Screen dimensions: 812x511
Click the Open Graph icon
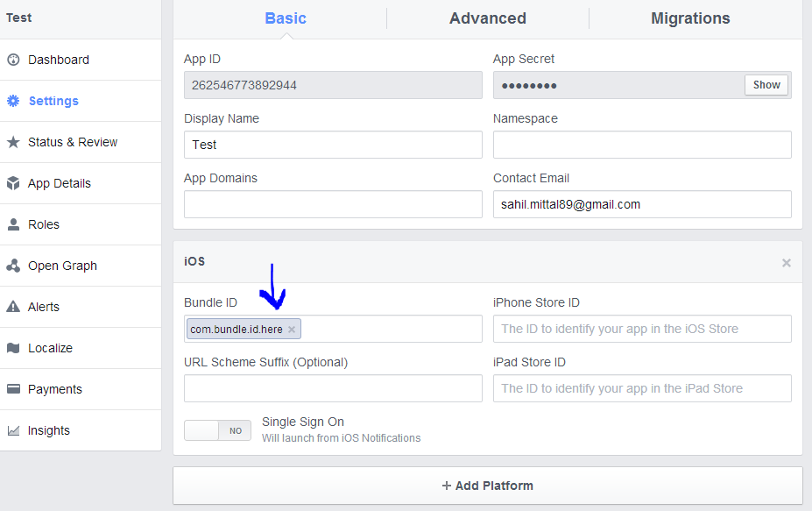pos(13,266)
